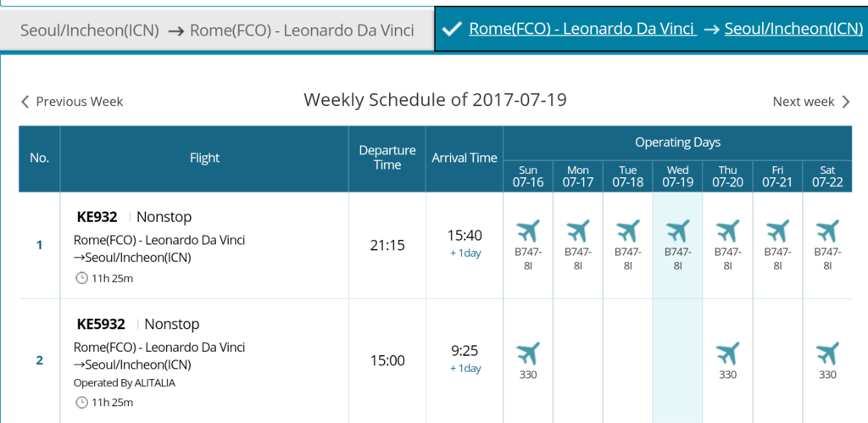Screen dimensions: 868x423
Task: Click the clock icon under KE5932 duration
Action: point(81,402)
